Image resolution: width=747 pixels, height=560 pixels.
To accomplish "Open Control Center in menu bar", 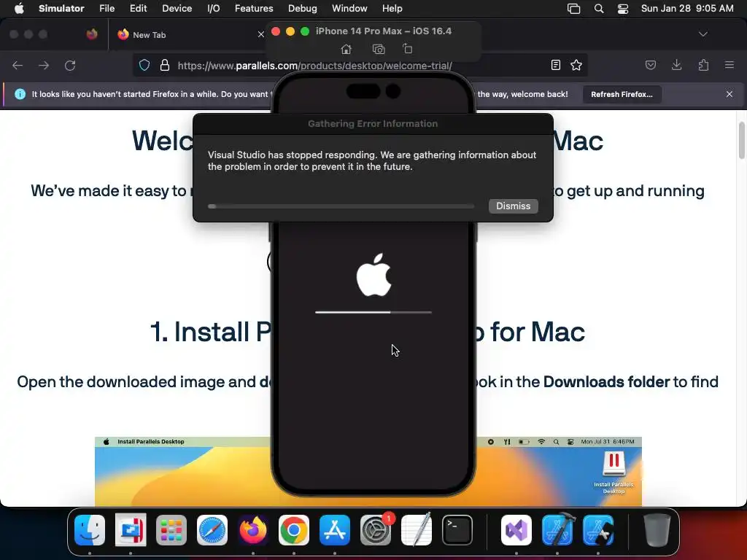I will [623, 9].
